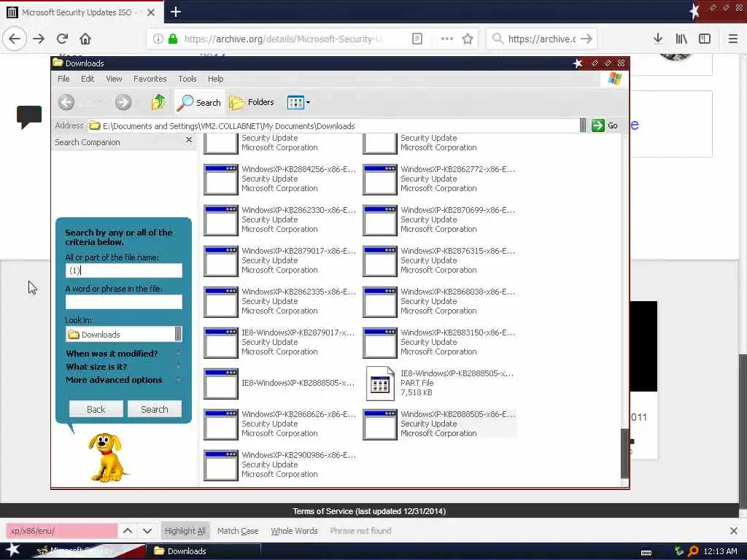Click Back button in Search Companion
Image resolution: width=747 pixels, height=560 pixels.
[96, 409]
